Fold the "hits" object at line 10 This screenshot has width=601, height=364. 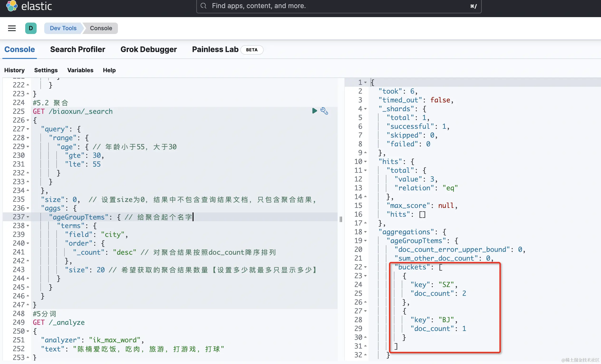365,162
